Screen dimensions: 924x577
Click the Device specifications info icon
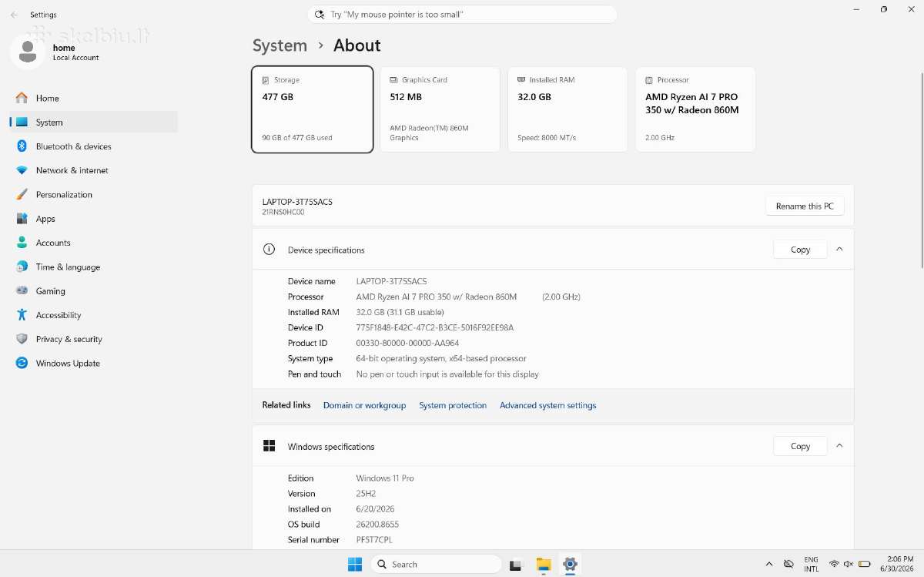tap(269, 250)
